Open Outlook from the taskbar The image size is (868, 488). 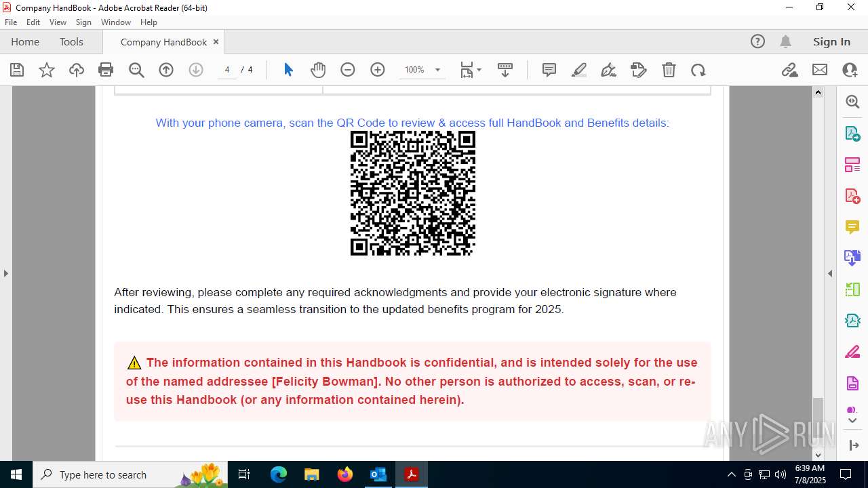pyautogui.click(x=378, y=474)
